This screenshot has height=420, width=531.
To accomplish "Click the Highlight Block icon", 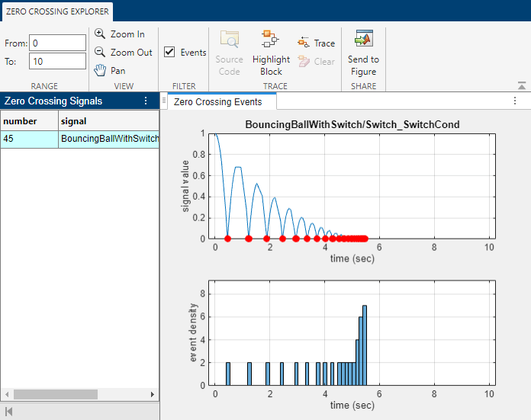I will [x=270, y=40].
